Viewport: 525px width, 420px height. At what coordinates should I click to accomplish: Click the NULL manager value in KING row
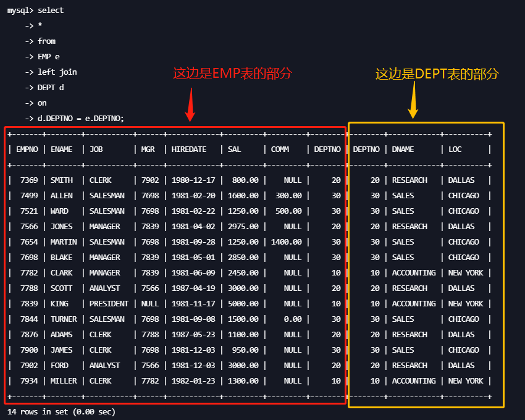(149, 304)
